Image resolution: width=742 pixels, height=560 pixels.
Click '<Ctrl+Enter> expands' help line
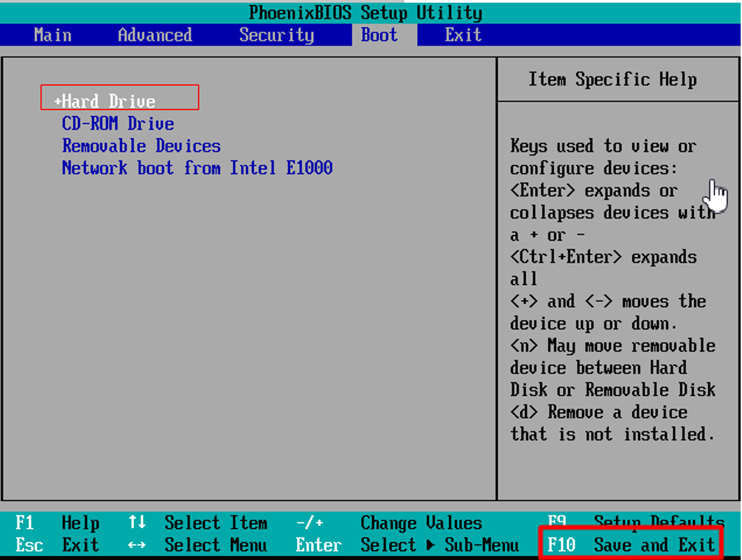click(x=604, y=257)
